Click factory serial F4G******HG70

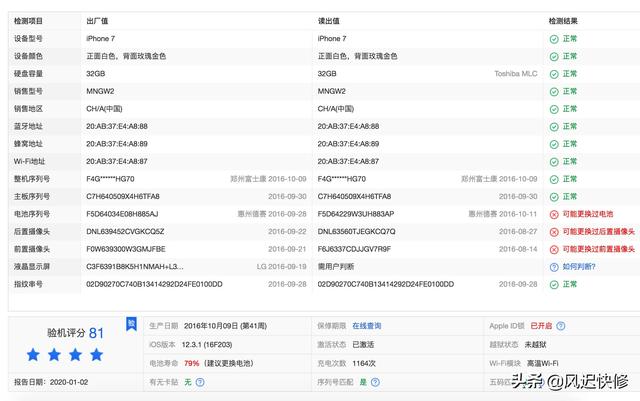pos(110,179)
